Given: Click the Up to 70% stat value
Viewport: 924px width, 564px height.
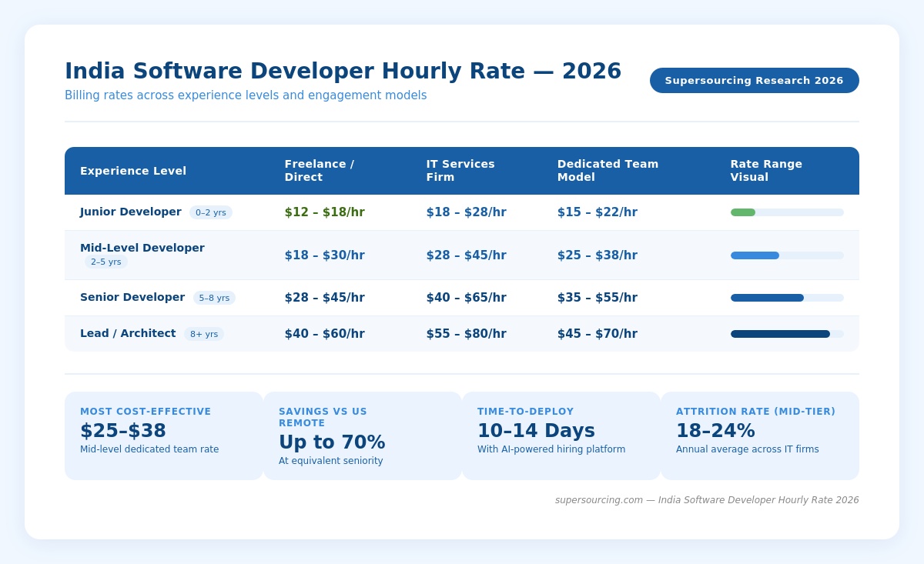Looking at the screenshot, I should (x=332, y=442).
